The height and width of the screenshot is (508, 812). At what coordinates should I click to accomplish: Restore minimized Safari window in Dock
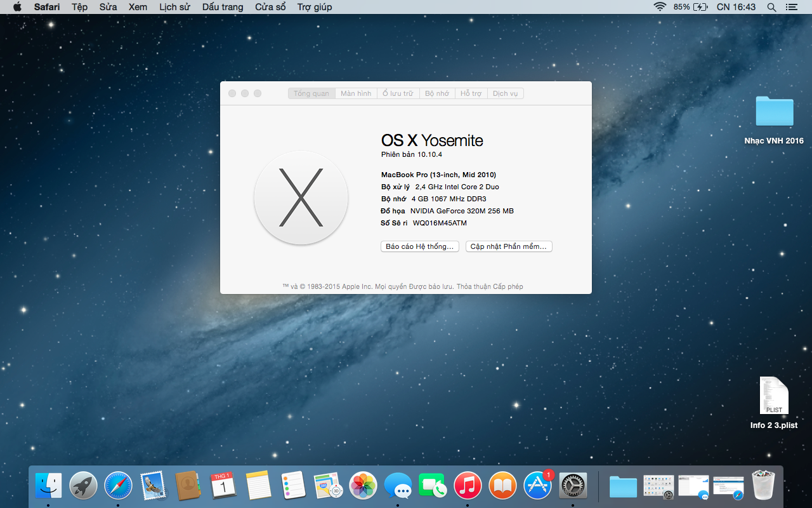(728, 486)
